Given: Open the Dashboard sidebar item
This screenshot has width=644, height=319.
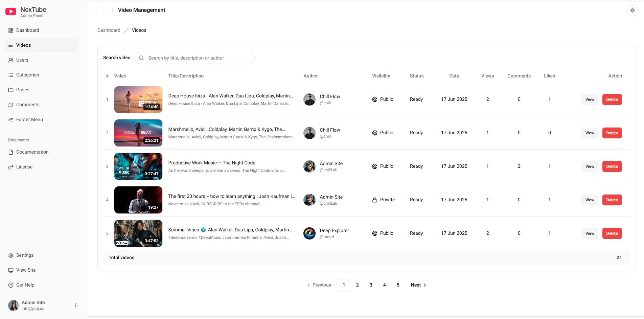Looking at the screenshot, I should click(27, 30).
